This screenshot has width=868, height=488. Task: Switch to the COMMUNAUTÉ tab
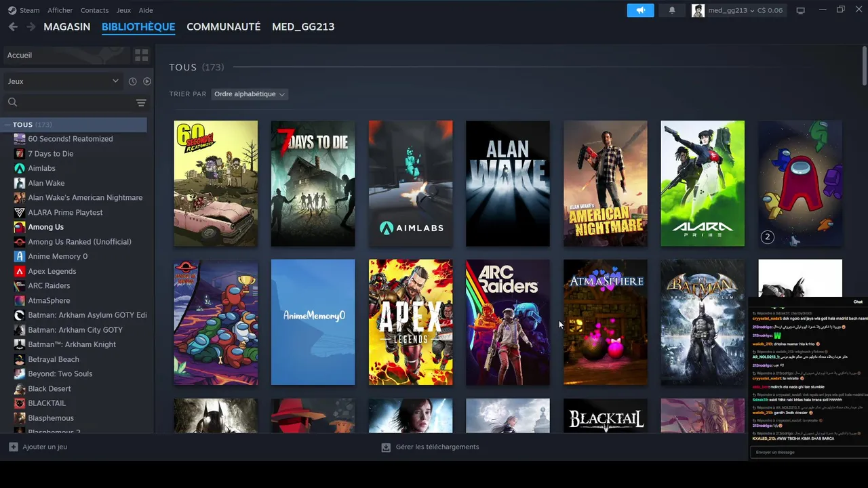point(224,26)
